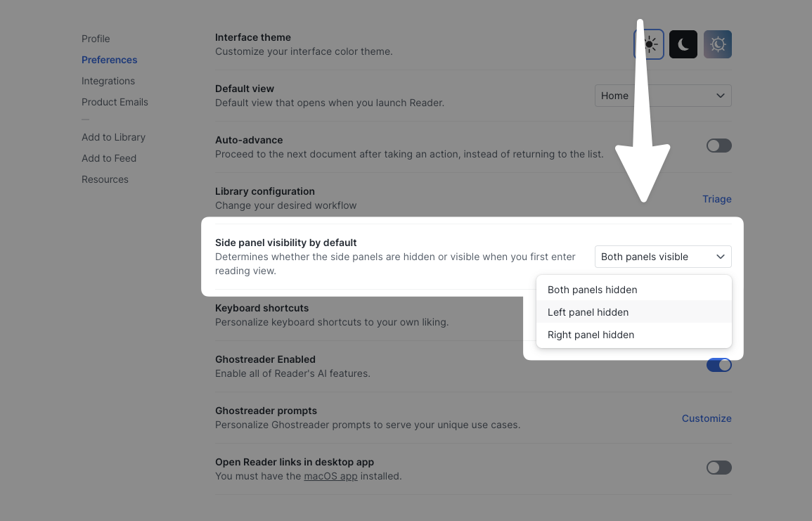Pick the light sun theme icon
The image size is (812, 521).
[x=649, y=45]
